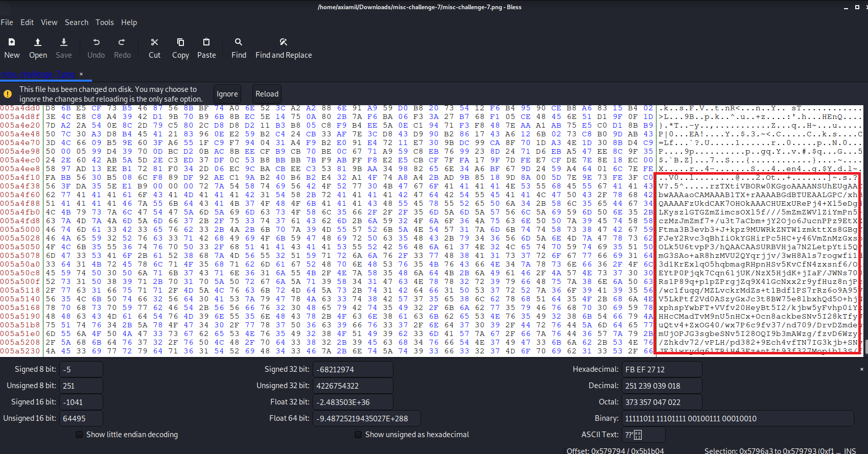Click the hex view vertical scrollbar
The height and width of the screenshot is (454, 868).
pos(865,230)
